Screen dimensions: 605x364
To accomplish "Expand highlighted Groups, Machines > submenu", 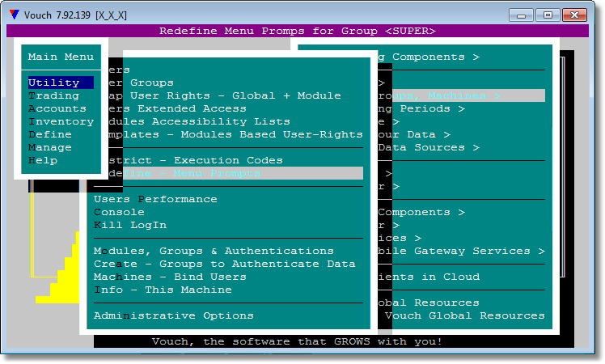I will pos(461,95).
